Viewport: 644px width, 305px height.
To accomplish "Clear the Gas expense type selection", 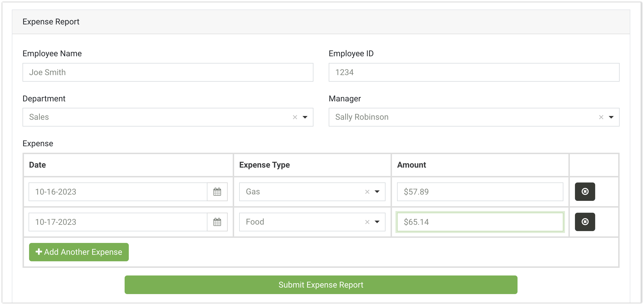I will (x=367, y=192).
